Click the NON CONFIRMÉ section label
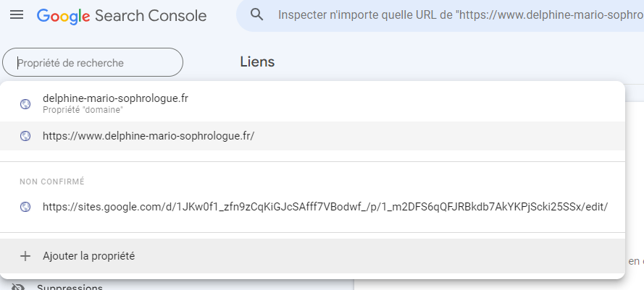 point(52,182)
